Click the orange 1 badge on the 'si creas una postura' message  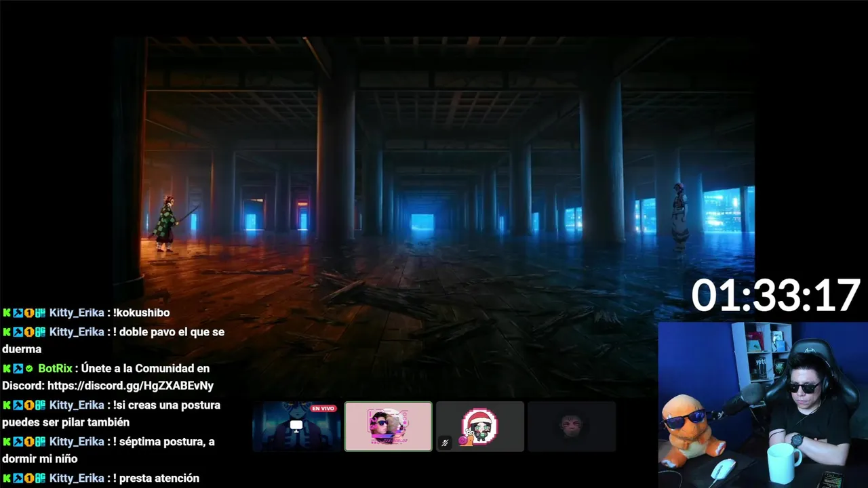(x=29, y=405)
